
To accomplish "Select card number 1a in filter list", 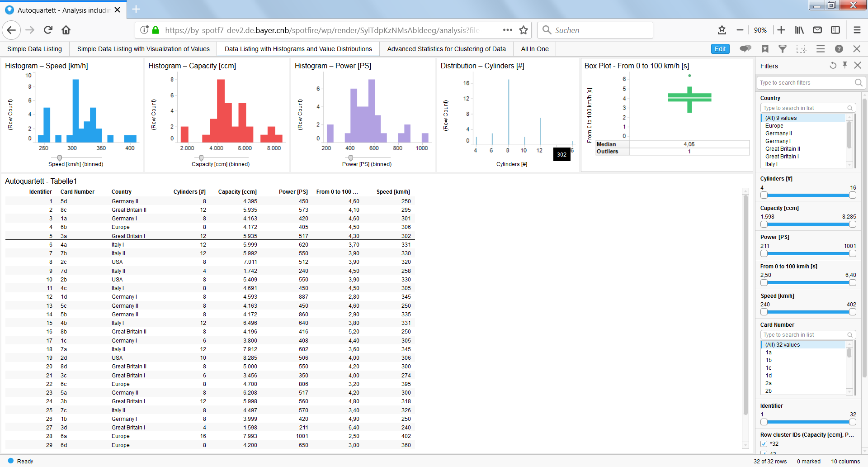I will point(769,353).
